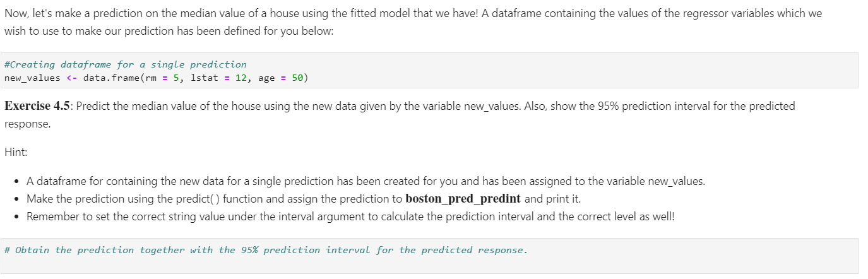The image size is (868, 279).
Task: Place cursor on value 50 after age
Action: click(x=297, y=78)
